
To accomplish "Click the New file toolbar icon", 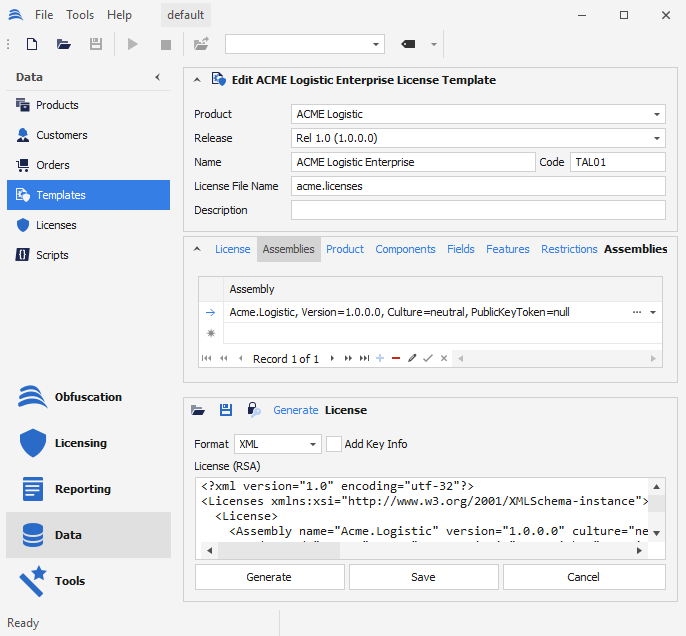I will coord(32,44).
